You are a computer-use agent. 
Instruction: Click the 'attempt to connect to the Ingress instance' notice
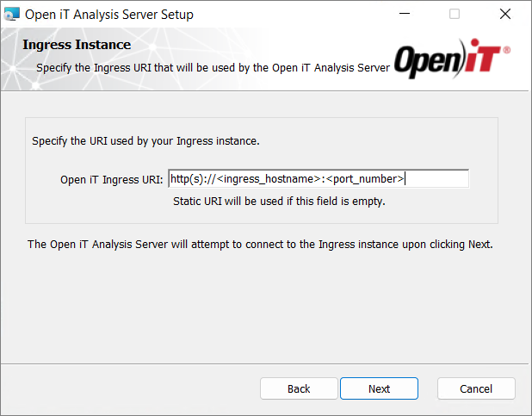click(x=260, y=244)
